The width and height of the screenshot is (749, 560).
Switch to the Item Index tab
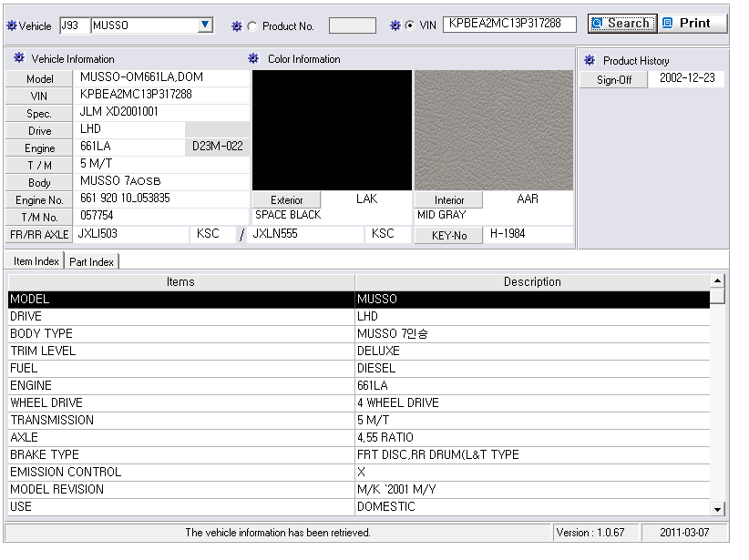(x=36, y=261)
